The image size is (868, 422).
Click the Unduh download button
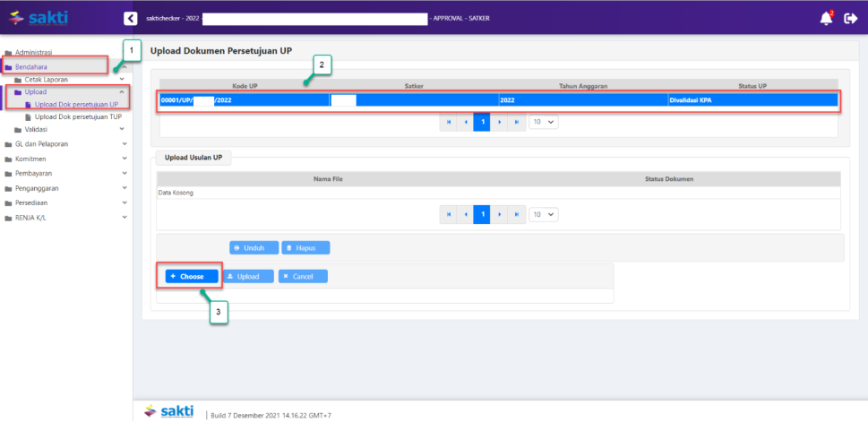[x=254, y=247]
